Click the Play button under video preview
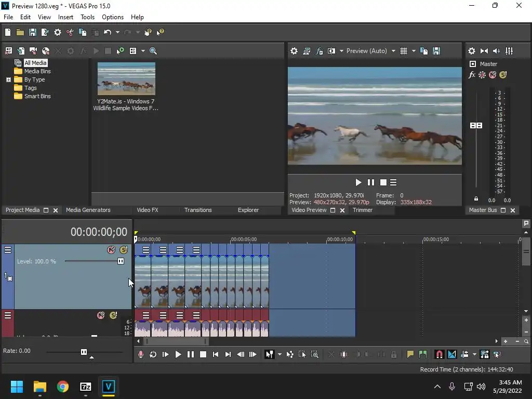This screenshot has height=399, width=532. [358, 182]
